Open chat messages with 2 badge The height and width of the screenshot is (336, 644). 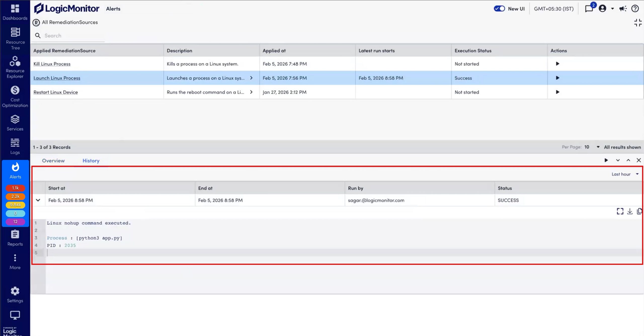(x=589, y=9)
